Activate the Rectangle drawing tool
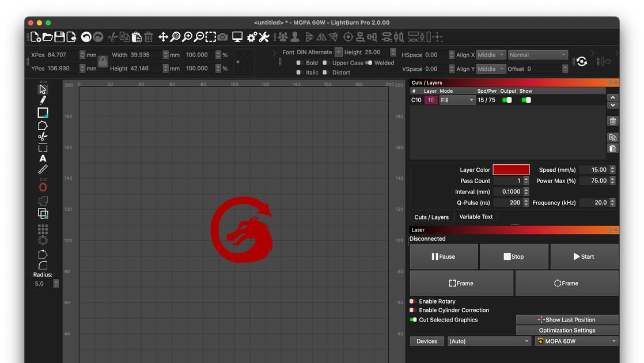Viewport: 644px width, 363px height. pyautogui.click(x=43, y=112)
